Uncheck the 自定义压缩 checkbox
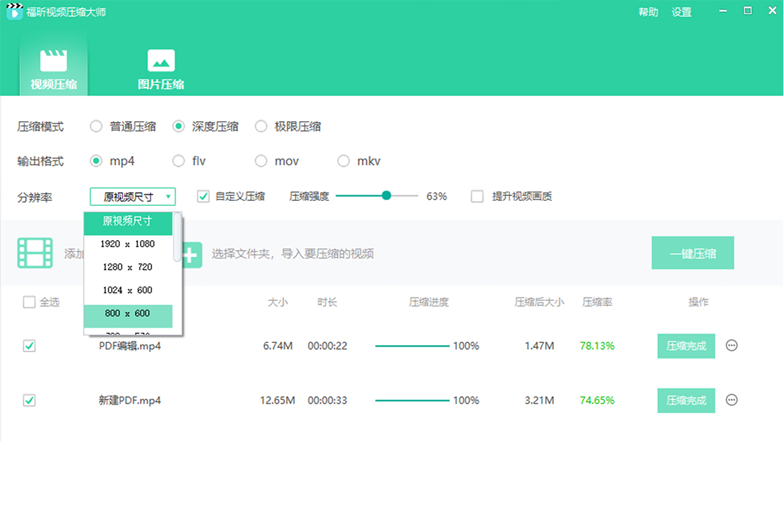 [x=204, y=197]
